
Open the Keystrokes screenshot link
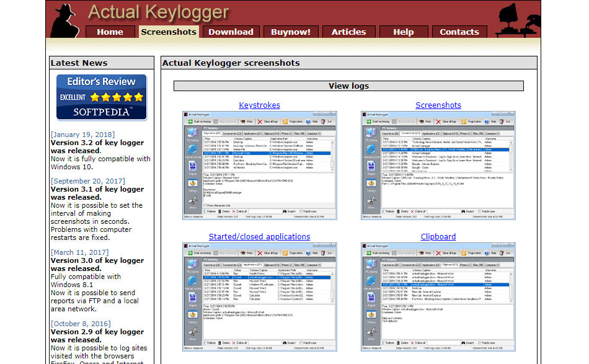coord(259,105)
